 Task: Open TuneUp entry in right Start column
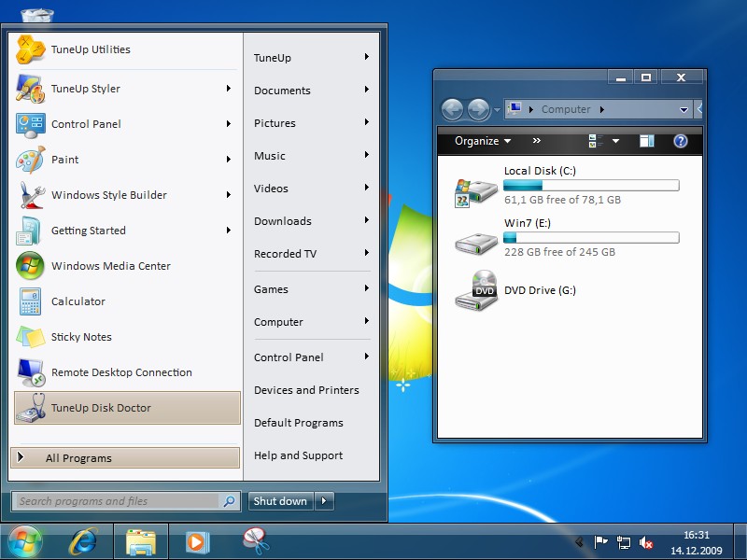point(311,58)
